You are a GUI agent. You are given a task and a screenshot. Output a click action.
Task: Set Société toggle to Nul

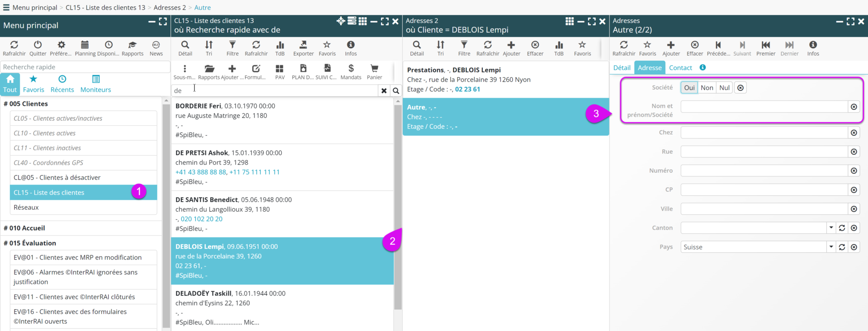[x=724, y=88]
